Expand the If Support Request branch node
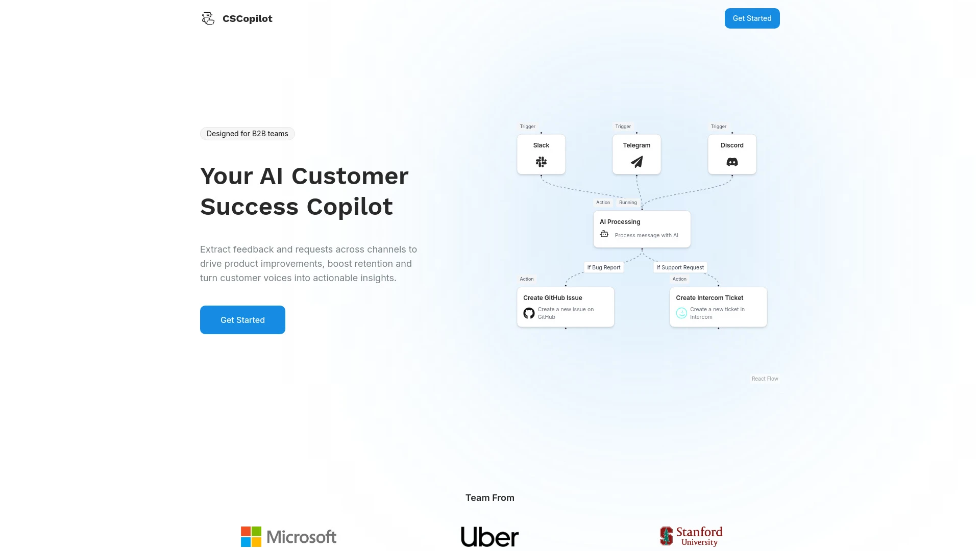The width and height of the screenshot is (980, 551). coord(680,267)
